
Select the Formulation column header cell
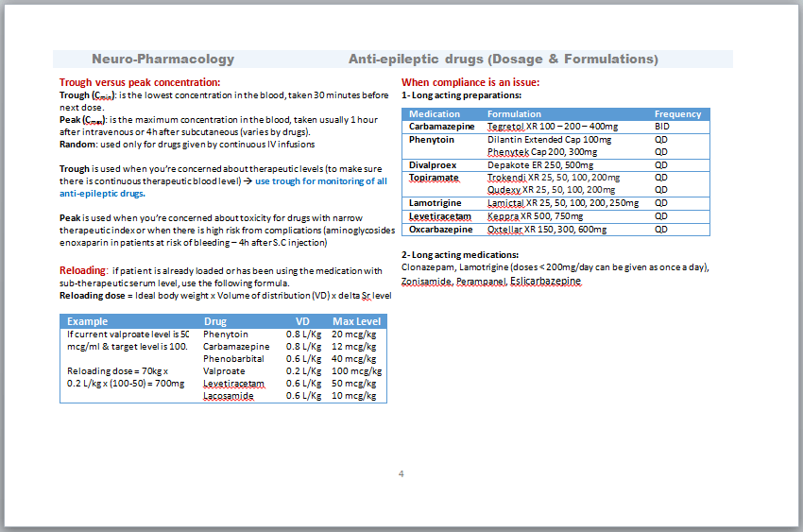(x=514, y=114)
